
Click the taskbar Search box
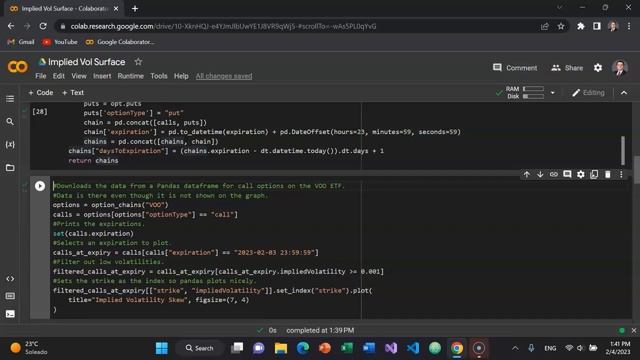pyautogui.click(x=200, y=348)
